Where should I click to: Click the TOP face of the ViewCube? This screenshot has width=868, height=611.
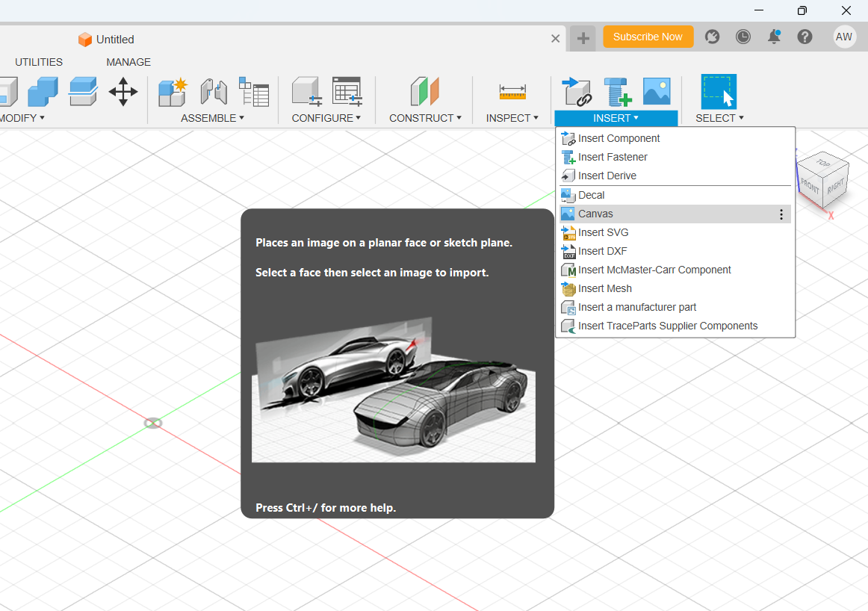pyautogui.click(x=823, y=164)
